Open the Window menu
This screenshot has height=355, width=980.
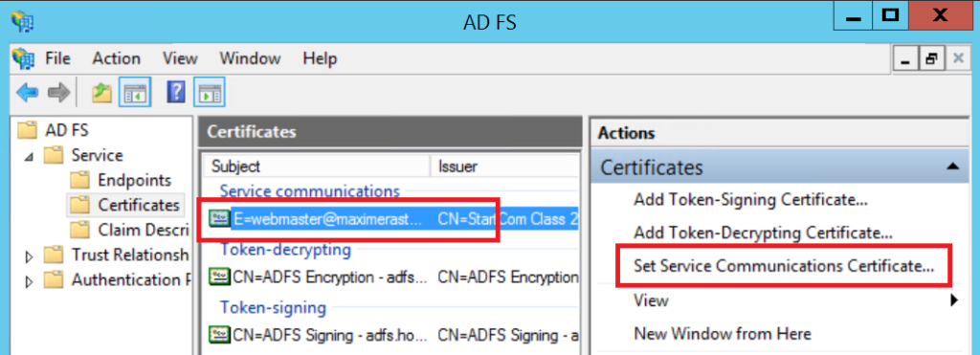click(250, 58)
